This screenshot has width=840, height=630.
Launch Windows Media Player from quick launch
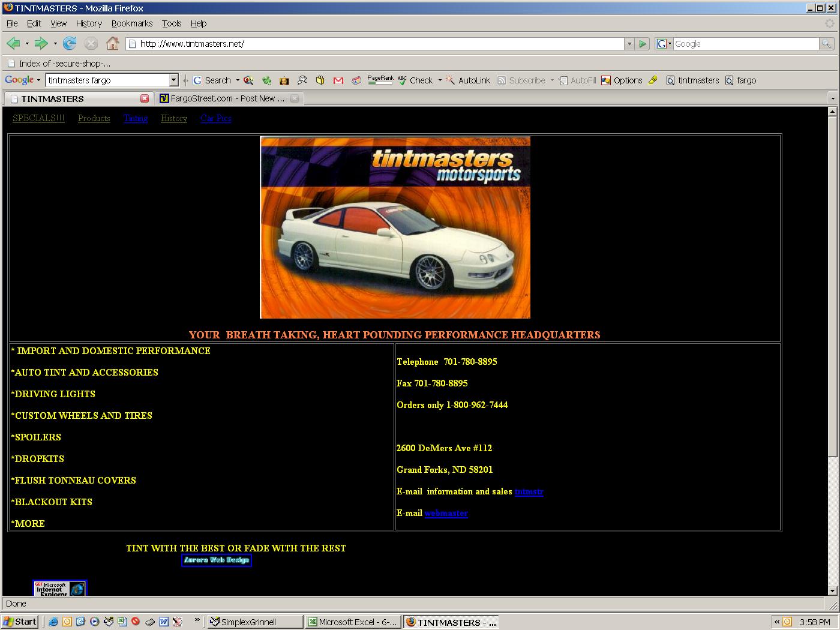click(95, 622)
